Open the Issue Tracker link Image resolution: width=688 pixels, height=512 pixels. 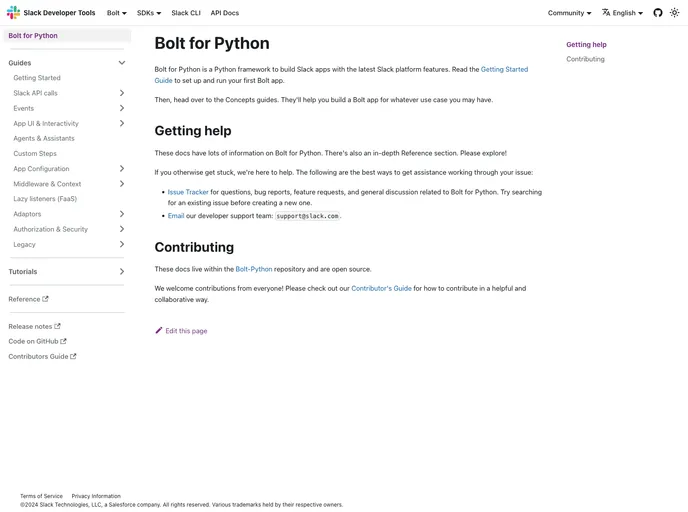point(188,192)
